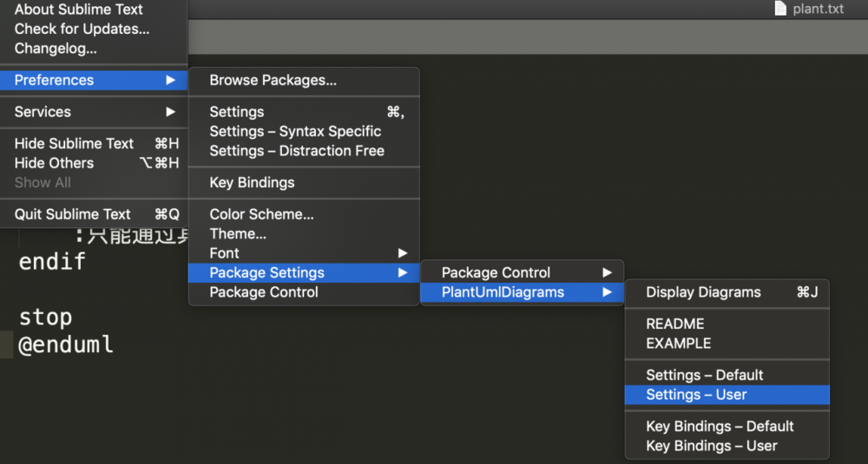Open Key Bindings in Preferences
Image resolution: width=868 pixels, height=464 pixels.
pos(252,182)
